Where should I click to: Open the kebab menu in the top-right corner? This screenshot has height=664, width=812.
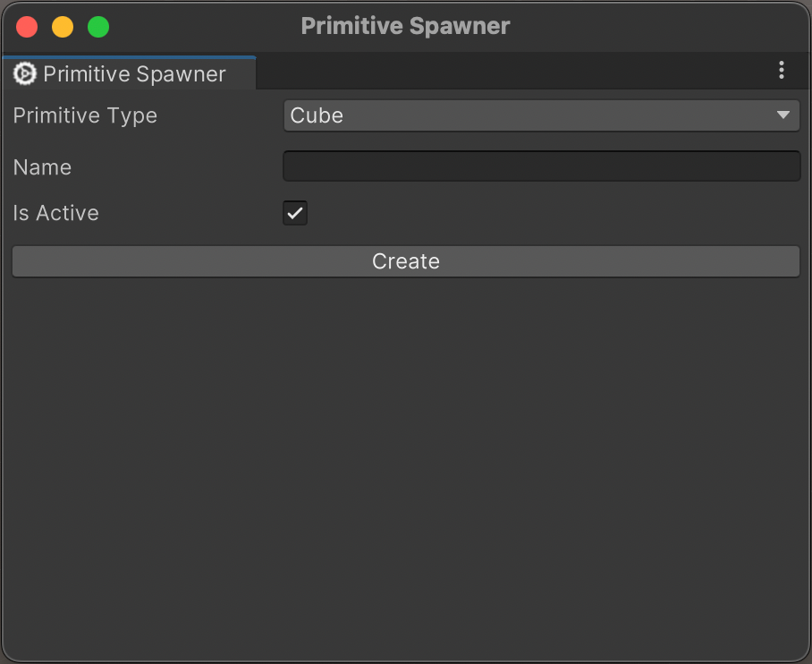(782, 71)
